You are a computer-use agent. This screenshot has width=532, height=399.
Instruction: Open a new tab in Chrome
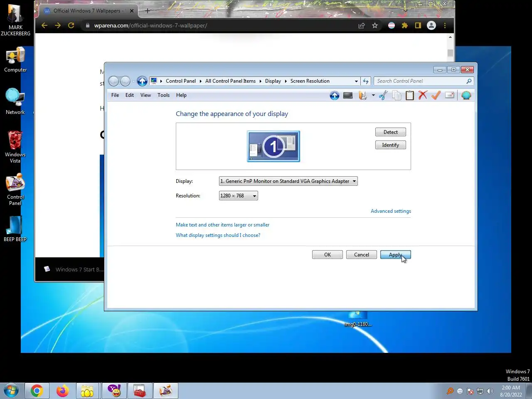pyautogui.click(x=148, y=11)
